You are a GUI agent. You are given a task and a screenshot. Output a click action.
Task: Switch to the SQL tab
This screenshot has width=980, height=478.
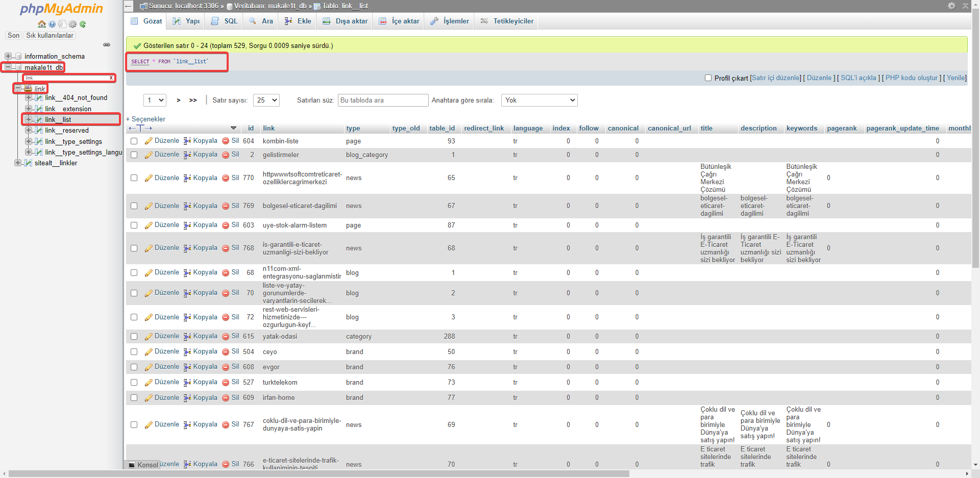click(x=224, y=21)
